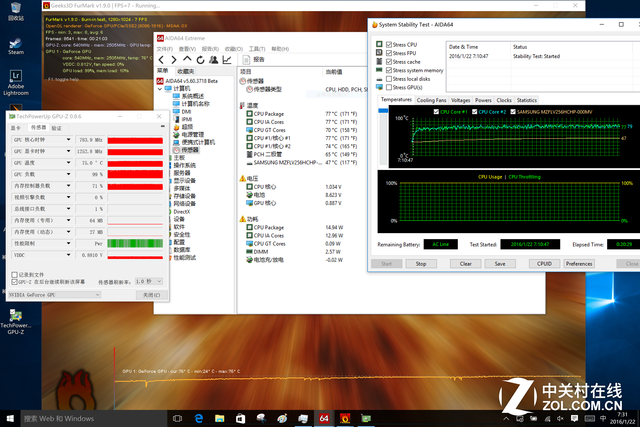Open GPU 核心时钟 sensor dropdown in GPU-Z

click(x=68, y=140)
